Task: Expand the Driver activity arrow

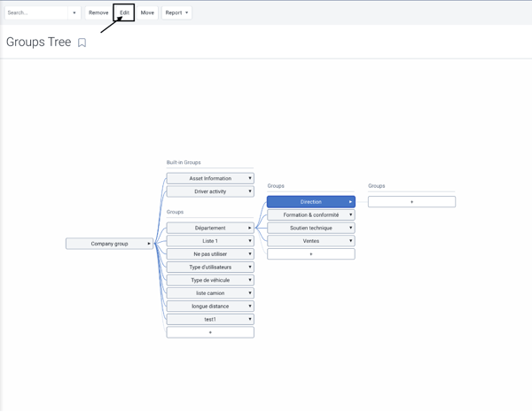Action: 250,191
